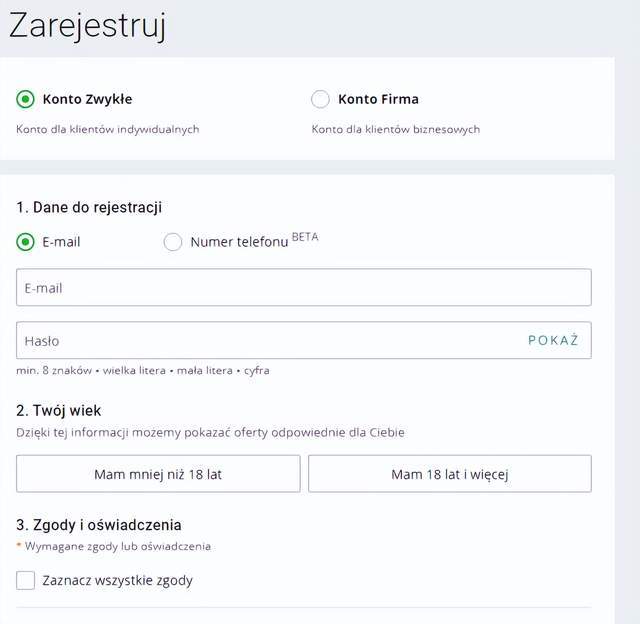Click the password requirements hint text
This screenshot has width=640, height=624.
coord(142,370)
